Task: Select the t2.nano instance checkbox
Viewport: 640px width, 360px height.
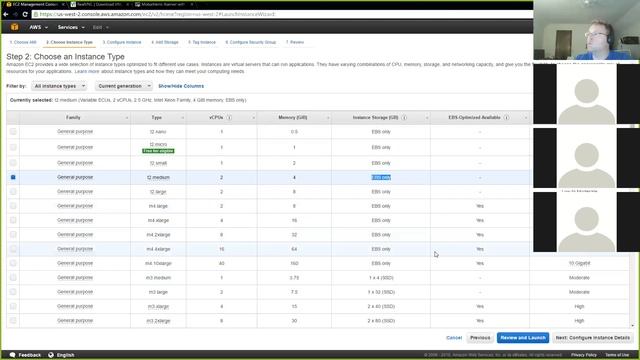Action: pyautogui.click(x=13, y=131)
